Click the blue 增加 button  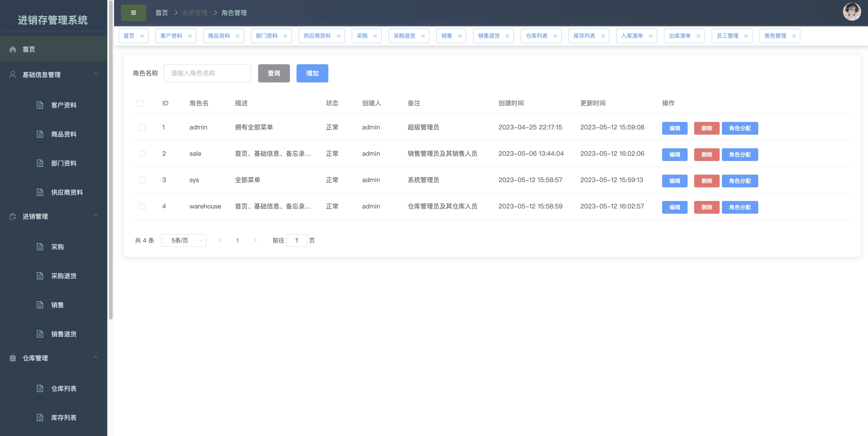(x=312, y=73)
